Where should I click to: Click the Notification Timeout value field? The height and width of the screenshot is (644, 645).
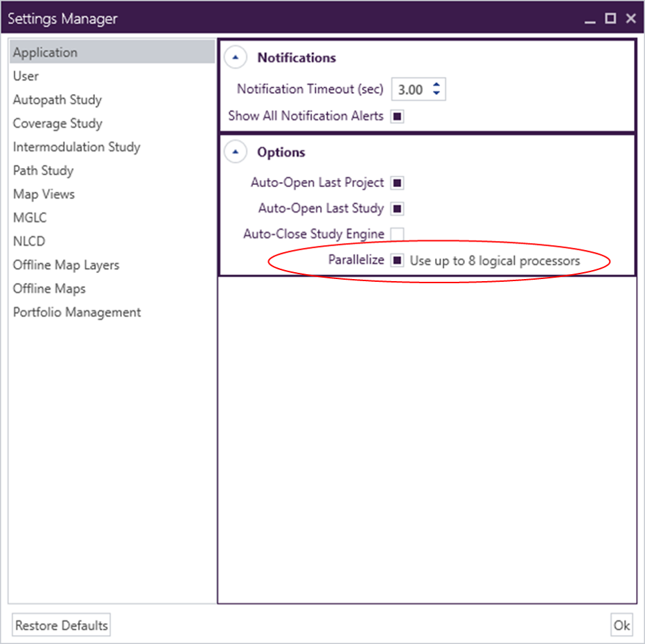(410, 90)
